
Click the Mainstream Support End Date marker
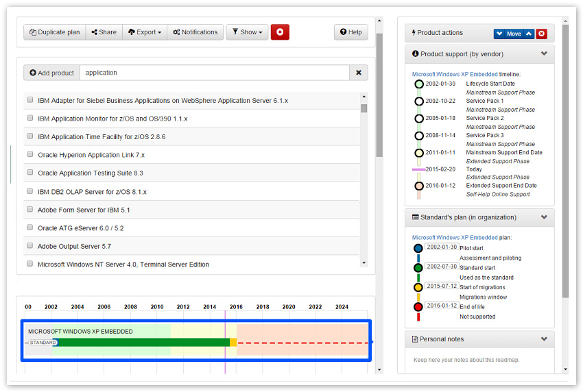(419, 153)
